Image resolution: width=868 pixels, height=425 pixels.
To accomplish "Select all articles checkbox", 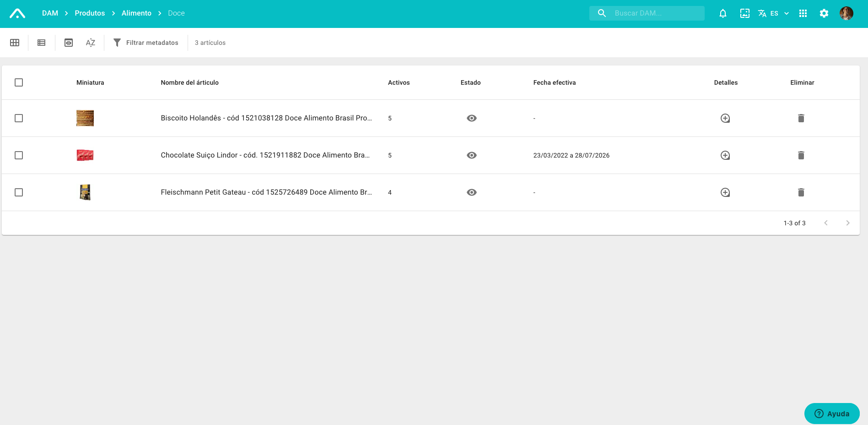I will (19, 82).
